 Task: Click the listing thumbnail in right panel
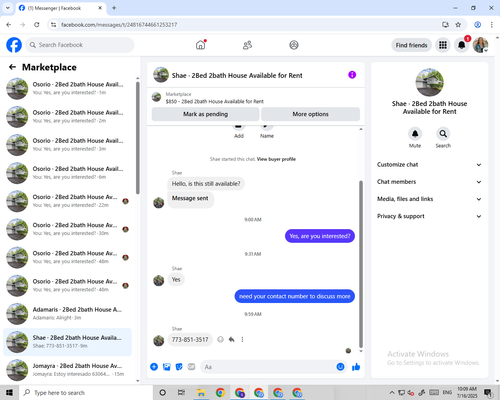pyautogui.click(x=429, y=82)
